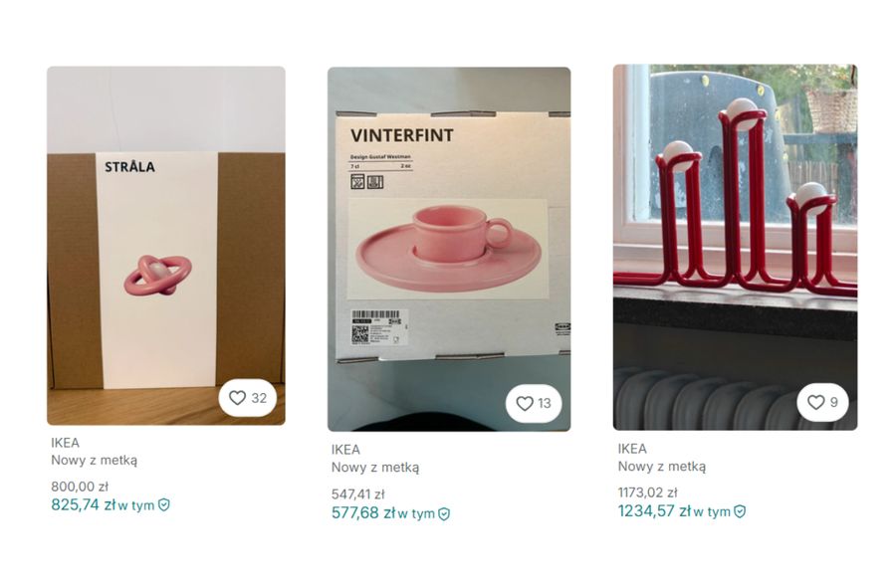Image resolution: width=896 pixels, height=588 pixels.
Task: Click the 1234,57 zł protected price
Action: (653, 510)
